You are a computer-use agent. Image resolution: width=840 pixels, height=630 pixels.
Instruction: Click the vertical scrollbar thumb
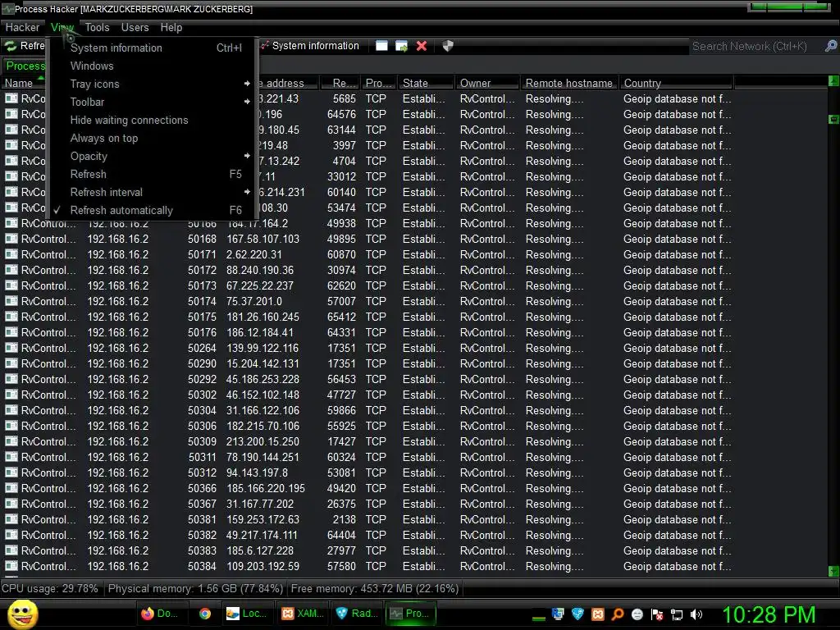pyautogui.click(x=833, y=119)
